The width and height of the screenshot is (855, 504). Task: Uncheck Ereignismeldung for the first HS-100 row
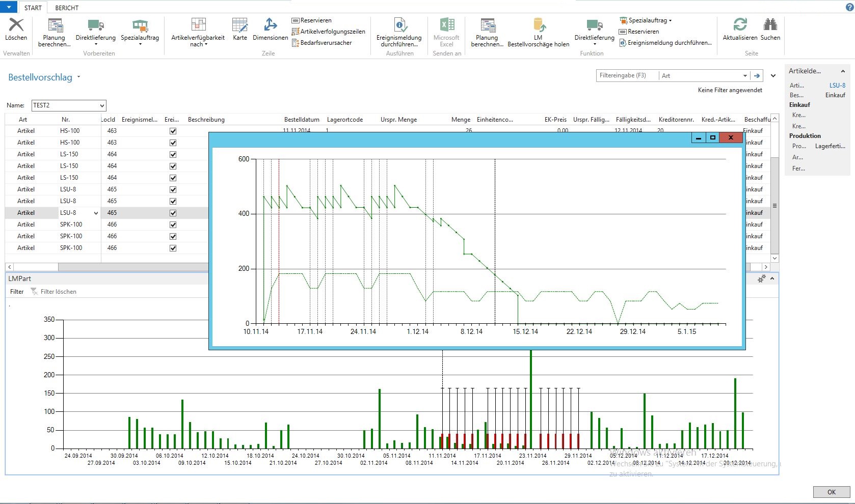pyautogui.click(x=173, y=131)
